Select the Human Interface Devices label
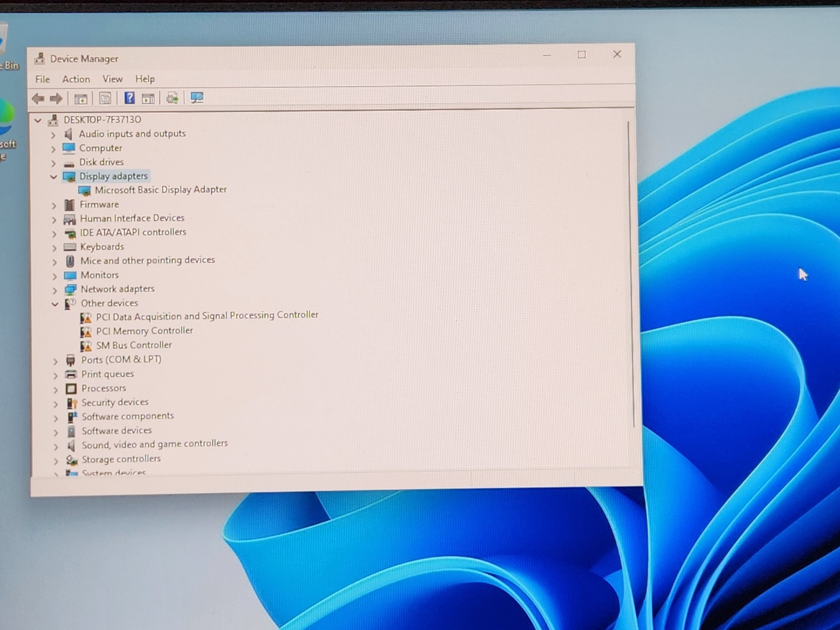The width and height of the screenshot is (840, 630). (132, 218)
